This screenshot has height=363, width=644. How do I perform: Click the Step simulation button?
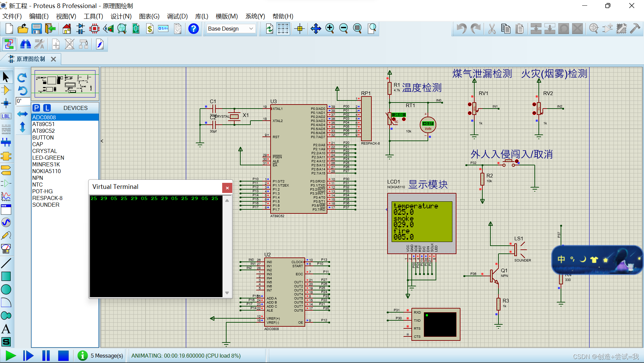28,356
